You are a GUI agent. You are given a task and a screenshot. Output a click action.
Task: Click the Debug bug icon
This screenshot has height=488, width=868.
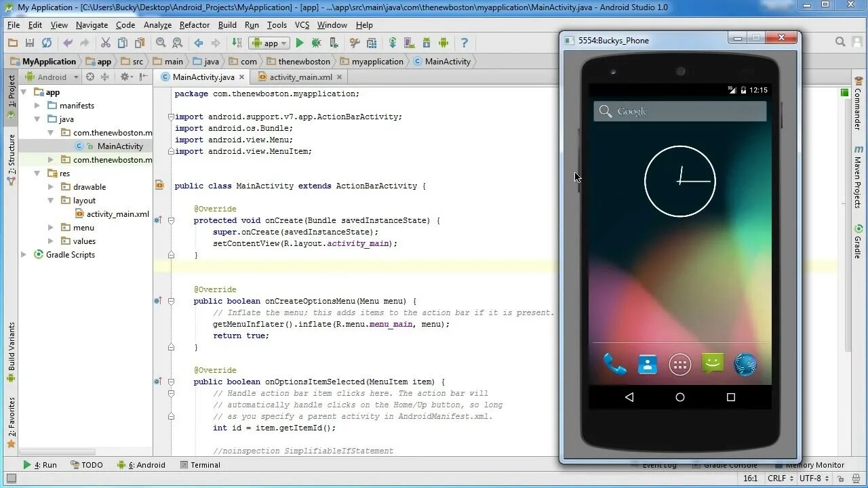point(316,43)
